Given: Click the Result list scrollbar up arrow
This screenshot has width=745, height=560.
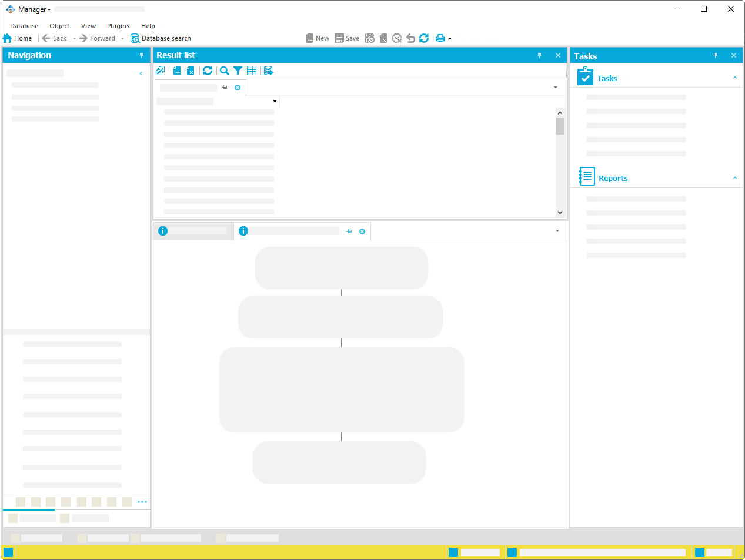Looking at the screenshot, I should [x=560, y=112].
